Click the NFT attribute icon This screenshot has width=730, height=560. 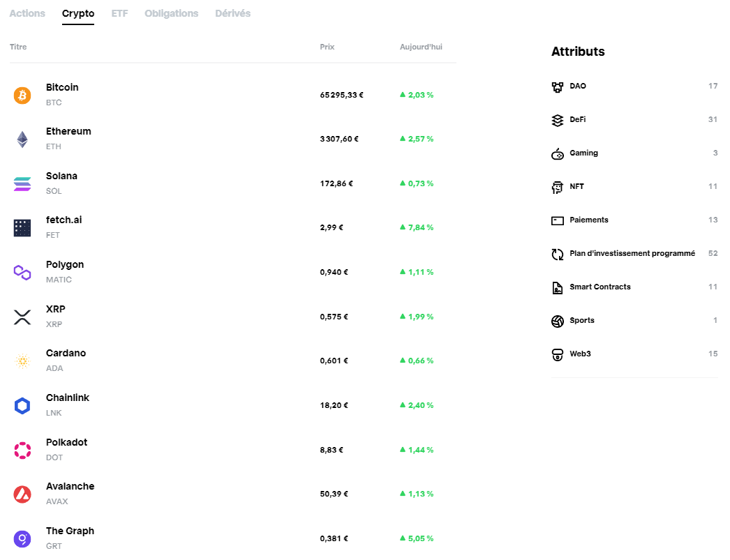pyautogui.click(x=558, y=187)
